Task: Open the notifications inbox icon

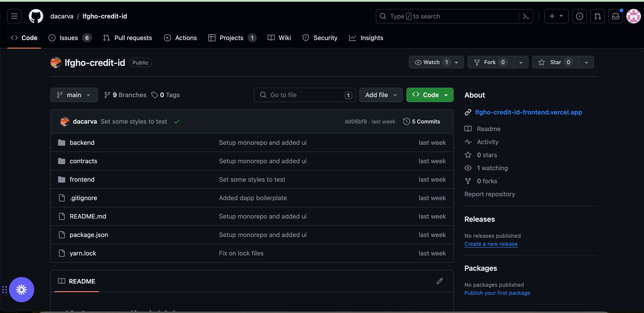Action: (x=615, y=16)
